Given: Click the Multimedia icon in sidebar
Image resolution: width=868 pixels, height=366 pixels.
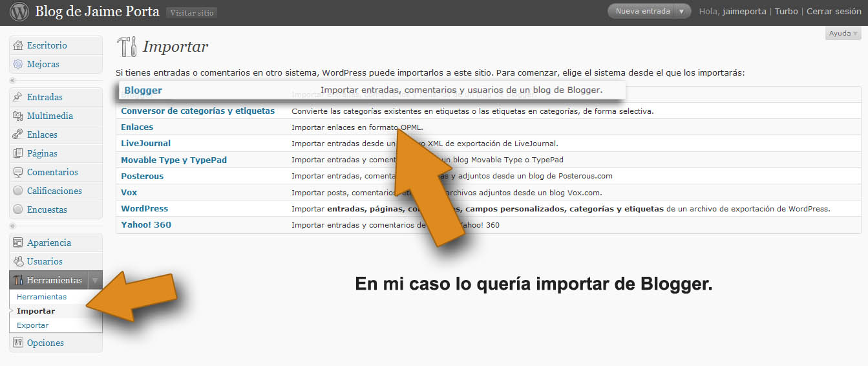Looking at the screenshot, I should (x=18, y=116).
